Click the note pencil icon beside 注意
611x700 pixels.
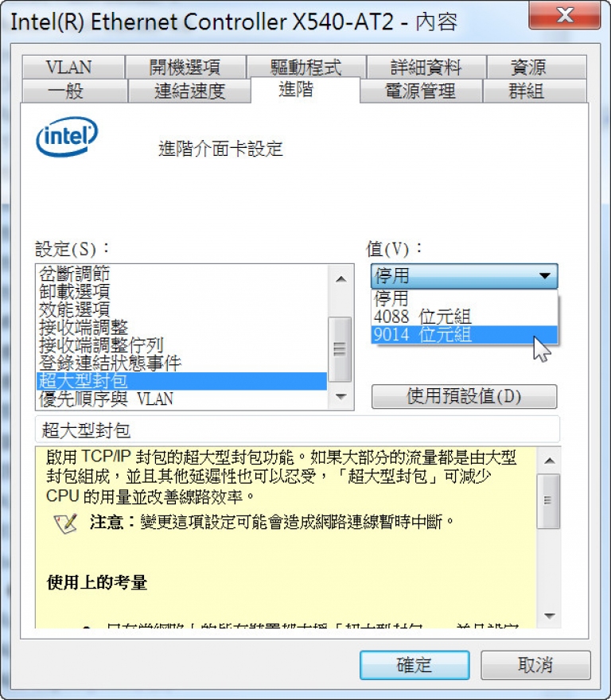point(65,523)
